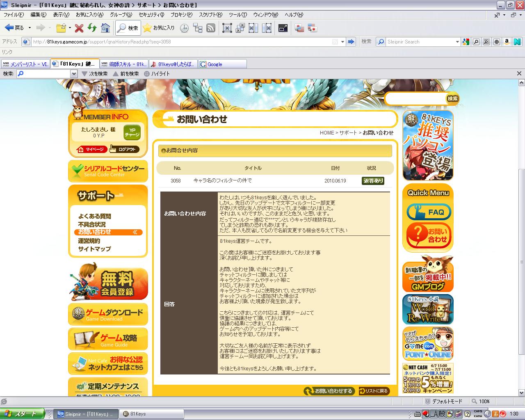Screen dimensions: 525x420
Task: Go back with the blue back arrow
Action: (14, 28)
